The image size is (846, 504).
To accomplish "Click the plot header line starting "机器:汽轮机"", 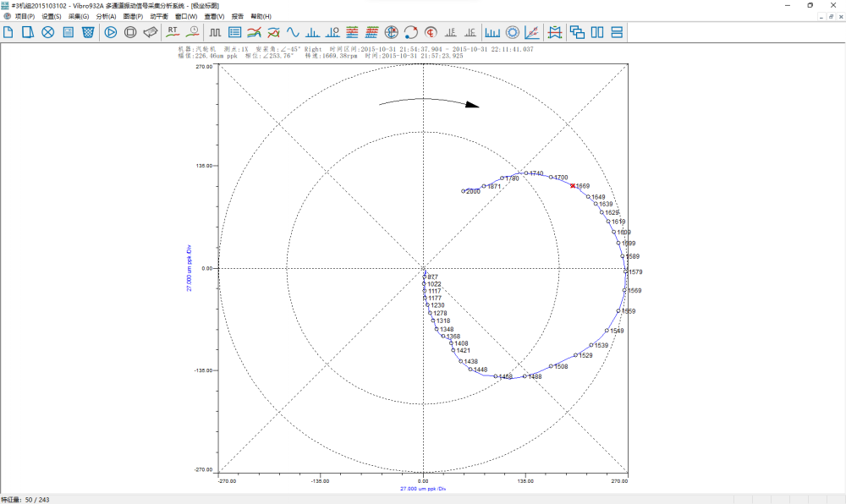I will tap(355, 49).
